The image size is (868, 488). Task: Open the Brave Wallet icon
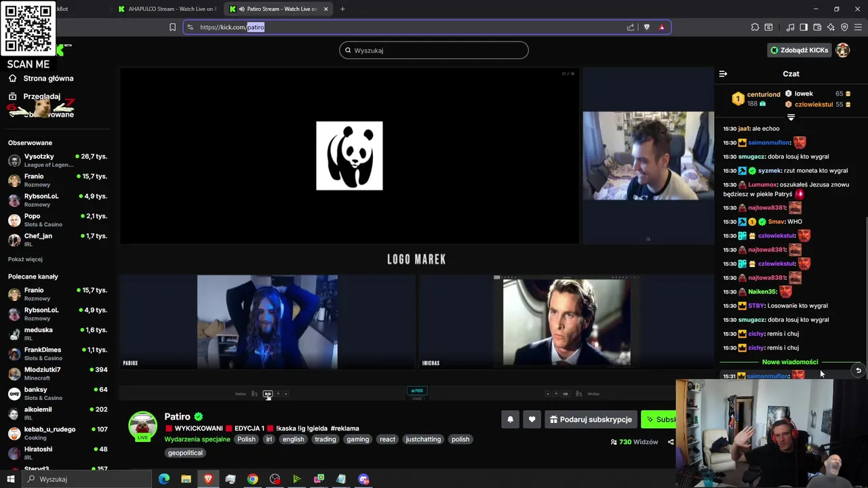(817, 27)
